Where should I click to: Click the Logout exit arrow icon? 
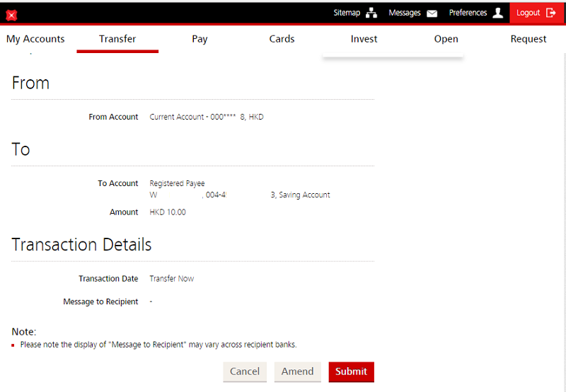551,13
